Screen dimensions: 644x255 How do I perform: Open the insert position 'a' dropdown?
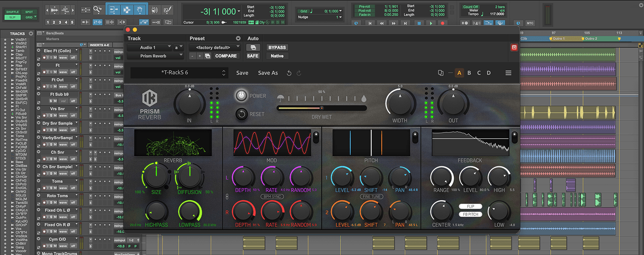coord(179,47)
